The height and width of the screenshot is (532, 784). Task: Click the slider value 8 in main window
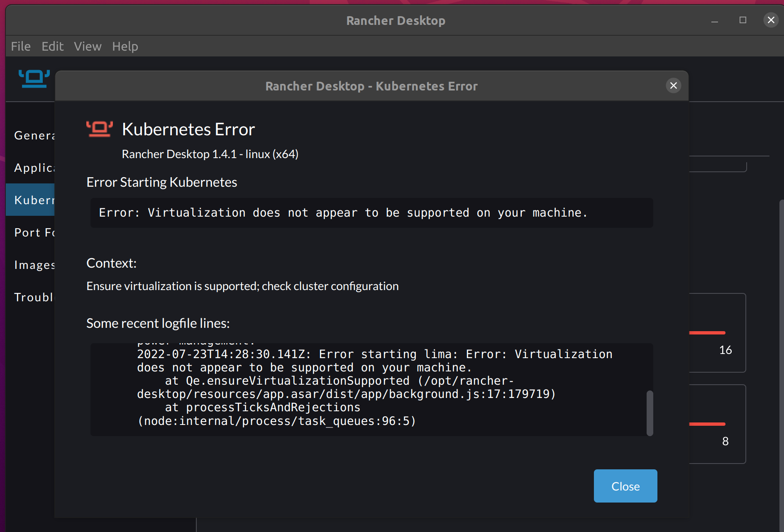pos(725,441)
